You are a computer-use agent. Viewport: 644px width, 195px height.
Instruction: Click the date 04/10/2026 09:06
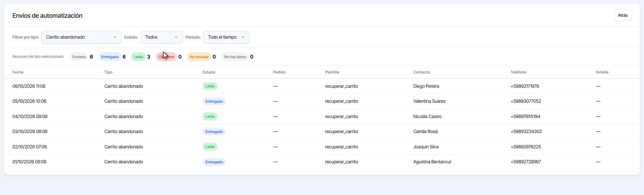30,117
